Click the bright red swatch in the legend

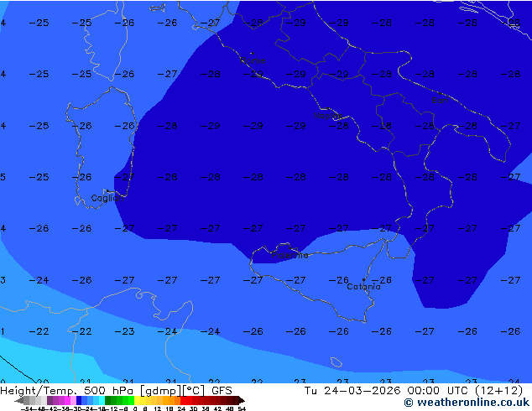pyautogui.click(x=183, y=400)
